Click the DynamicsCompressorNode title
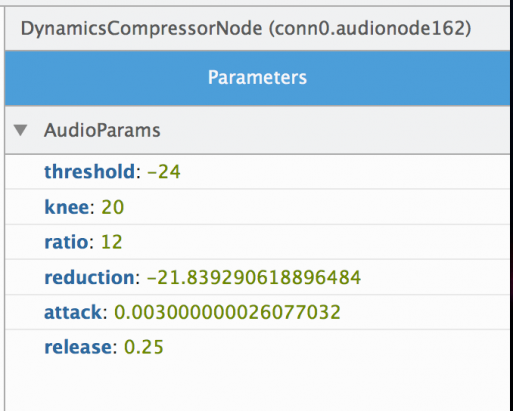The width and height of the screenshot is (513, 411). (x=141, y=28)
